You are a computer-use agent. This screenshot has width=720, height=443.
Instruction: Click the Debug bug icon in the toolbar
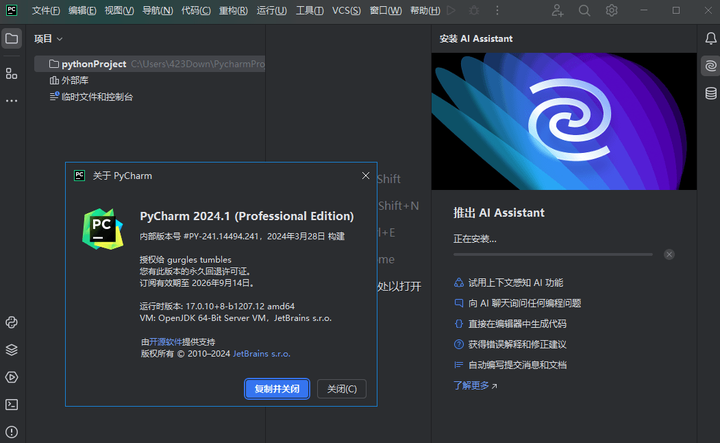click(x=474, y=10)
